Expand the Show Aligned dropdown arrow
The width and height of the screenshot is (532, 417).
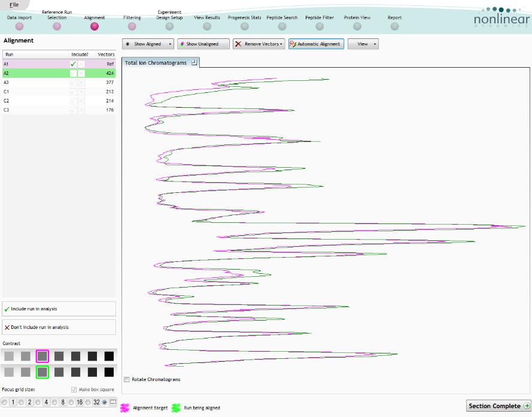[x=170, y=44]
